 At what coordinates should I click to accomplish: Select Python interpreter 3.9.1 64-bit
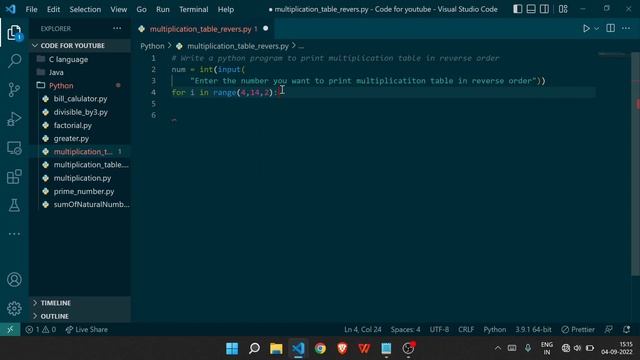point(533,329)
